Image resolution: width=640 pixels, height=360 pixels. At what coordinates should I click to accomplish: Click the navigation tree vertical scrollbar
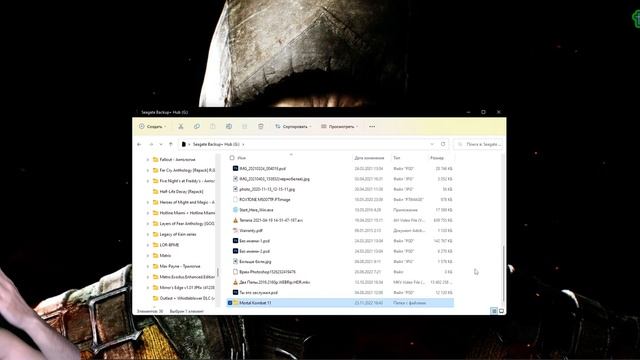click(218, 272)
